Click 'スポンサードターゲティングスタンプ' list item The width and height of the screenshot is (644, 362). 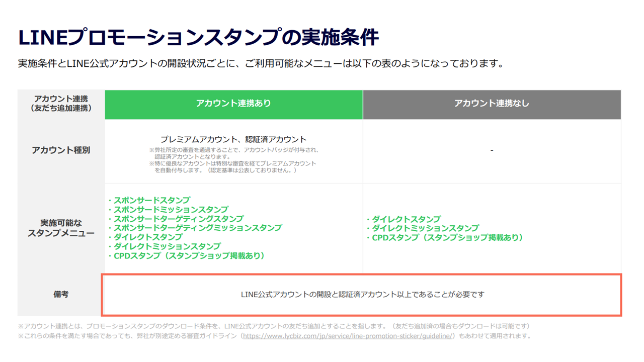tap(176, 219)
